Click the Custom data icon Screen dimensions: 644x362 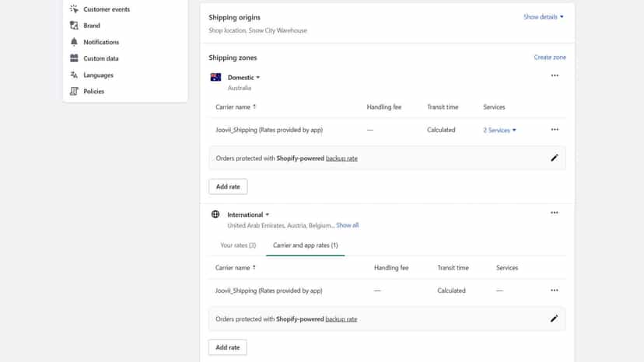[74, 58]
